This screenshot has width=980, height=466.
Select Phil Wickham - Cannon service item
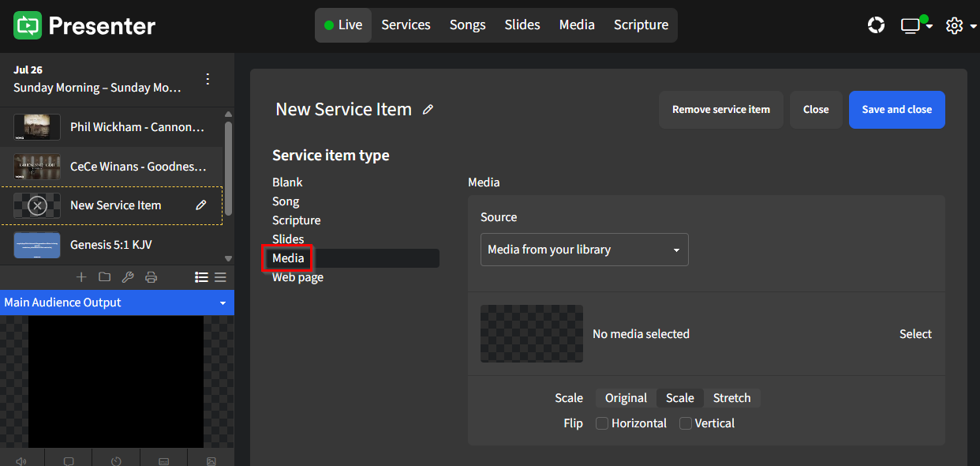point(111,127)
